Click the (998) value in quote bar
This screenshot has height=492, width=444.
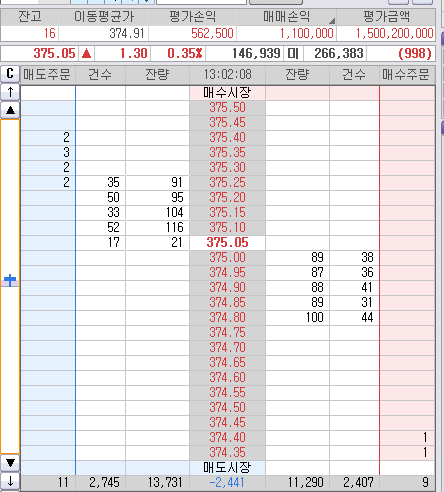401,53
